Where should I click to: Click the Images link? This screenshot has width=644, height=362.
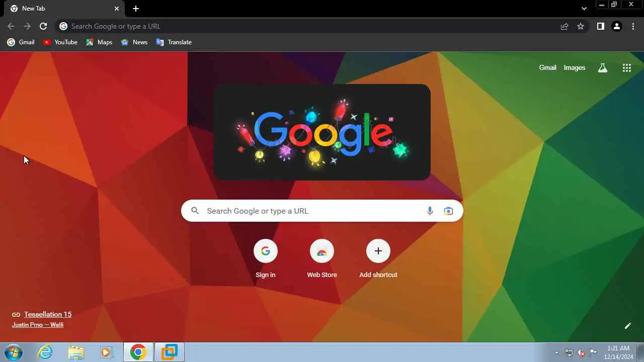pos(575,68)
